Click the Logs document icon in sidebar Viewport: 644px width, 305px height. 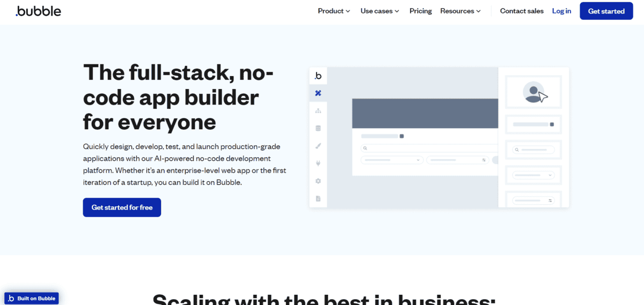pos(318,198)
